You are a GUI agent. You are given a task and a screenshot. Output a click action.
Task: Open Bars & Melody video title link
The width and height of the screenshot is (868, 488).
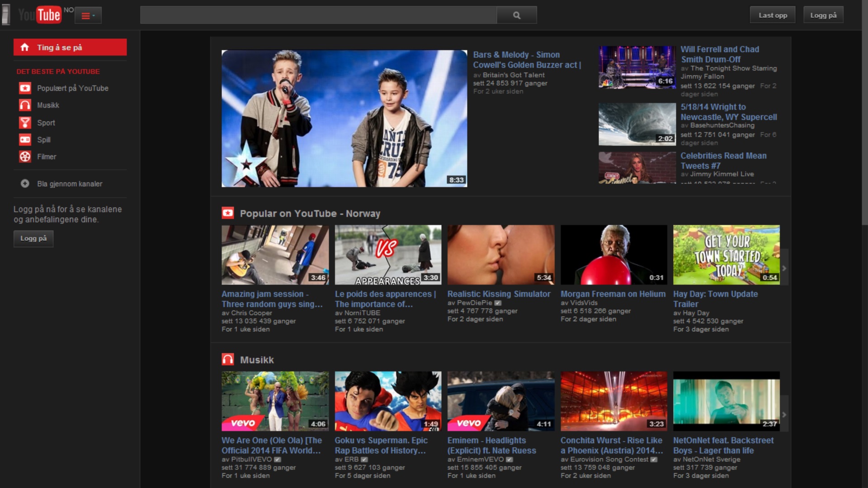pyautogui.click(x=527, y=60)
